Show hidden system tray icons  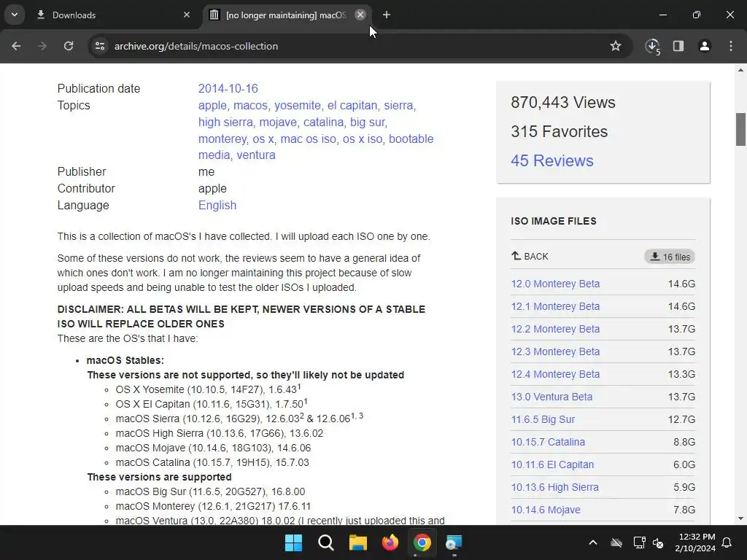tap(592, 542)
